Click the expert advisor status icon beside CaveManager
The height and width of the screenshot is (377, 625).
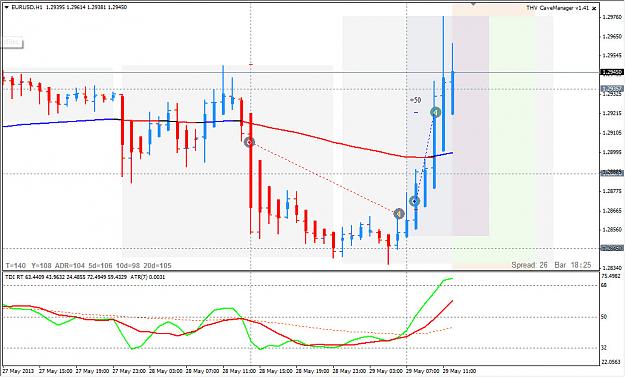594,8
